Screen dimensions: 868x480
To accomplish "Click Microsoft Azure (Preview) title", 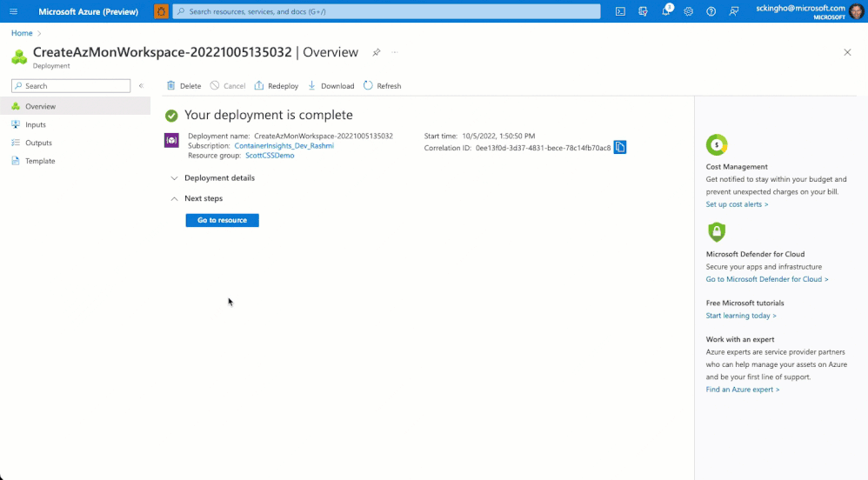I will point(88,11).
